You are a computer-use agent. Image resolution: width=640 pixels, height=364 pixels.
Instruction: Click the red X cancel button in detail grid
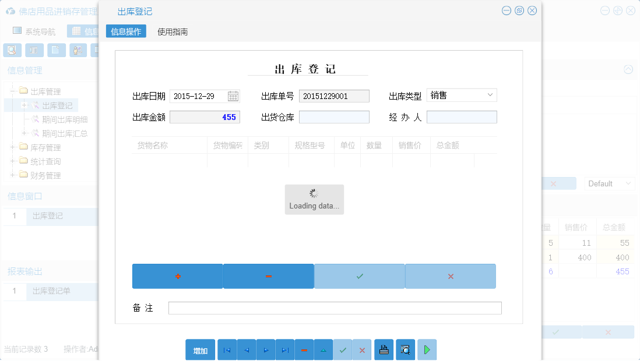tap(450, 275)
